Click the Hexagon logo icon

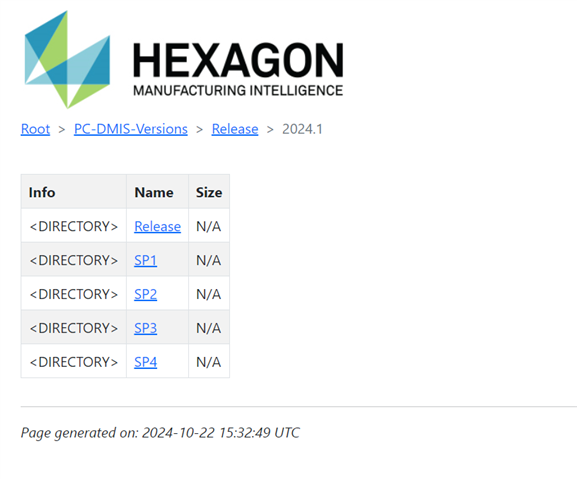tap(67, 60)
